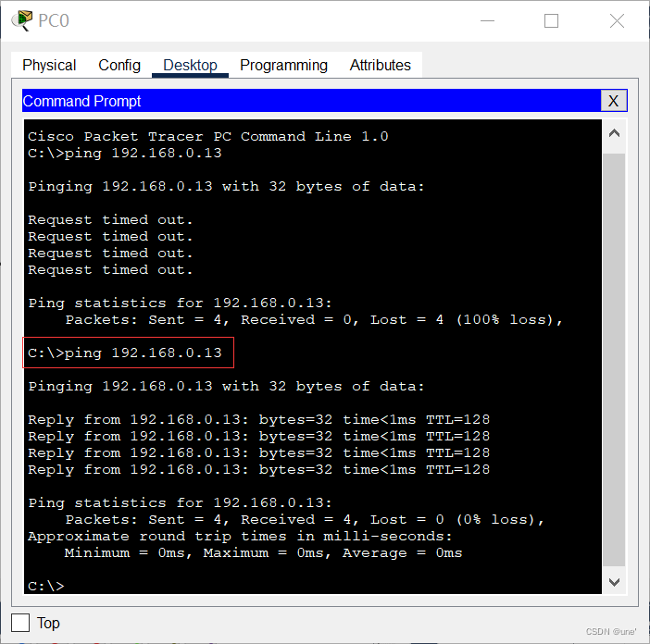Close the PC0 window
Image resolution: width=650 pixels, height=644 pixels.
click(x=617, y=20)
